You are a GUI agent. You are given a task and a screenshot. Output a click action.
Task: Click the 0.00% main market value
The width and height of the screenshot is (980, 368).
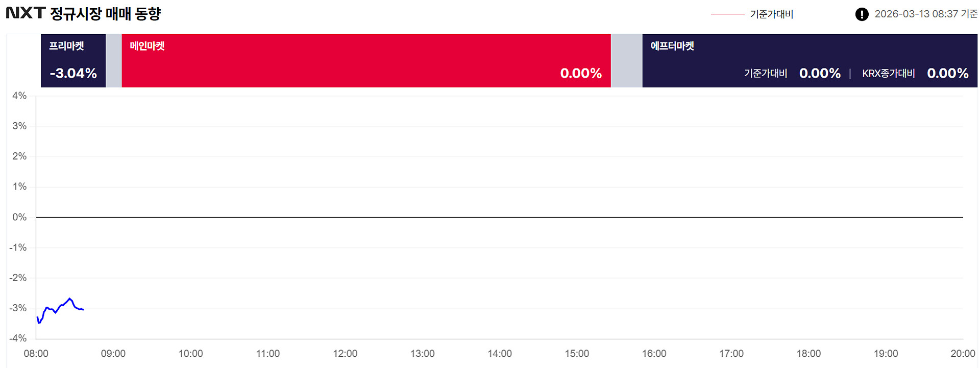point(581,74)
